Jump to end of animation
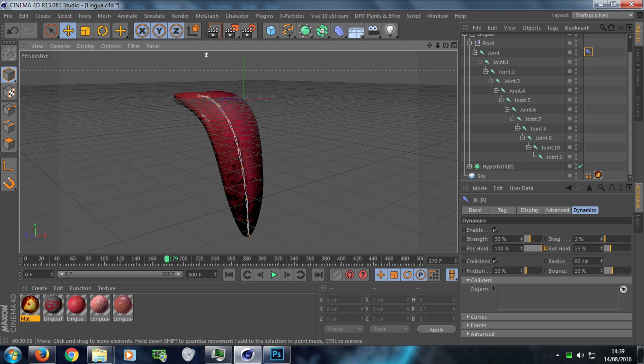 pos(318,275)
